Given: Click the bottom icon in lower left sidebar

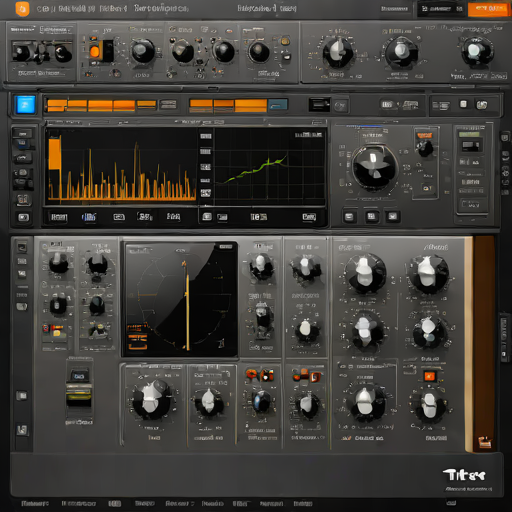Looking at the screenshot, I should point(22,430).
